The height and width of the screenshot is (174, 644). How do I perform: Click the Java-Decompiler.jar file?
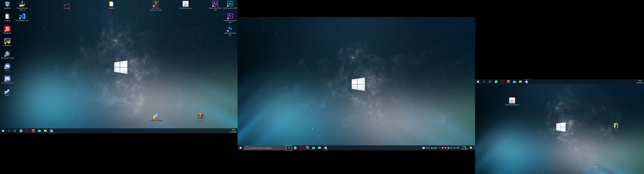[186, 4]
